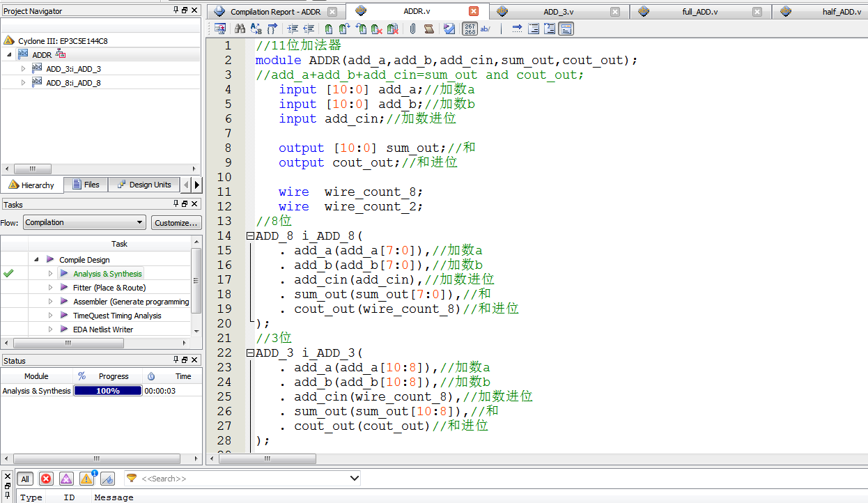
Task: Increase indent of selected code
Action: (293, 29)
